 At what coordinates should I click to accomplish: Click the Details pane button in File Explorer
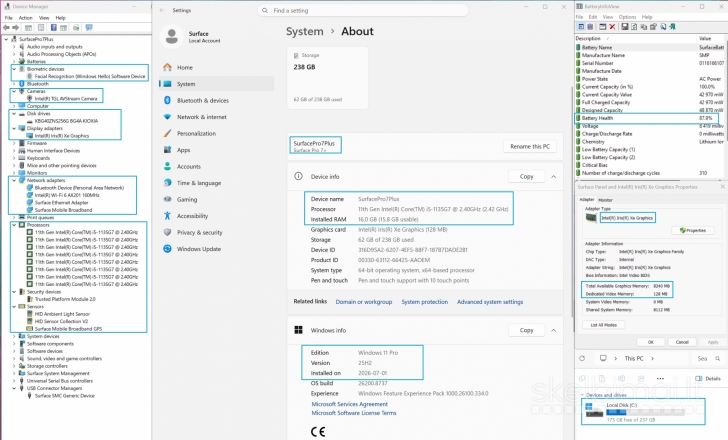coord(708,378)
